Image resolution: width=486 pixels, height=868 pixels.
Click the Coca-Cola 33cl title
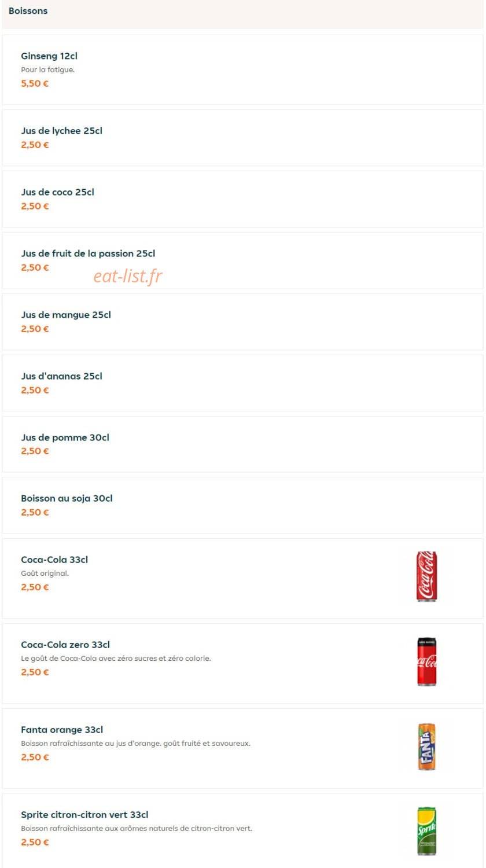click(x=54, y=560)
